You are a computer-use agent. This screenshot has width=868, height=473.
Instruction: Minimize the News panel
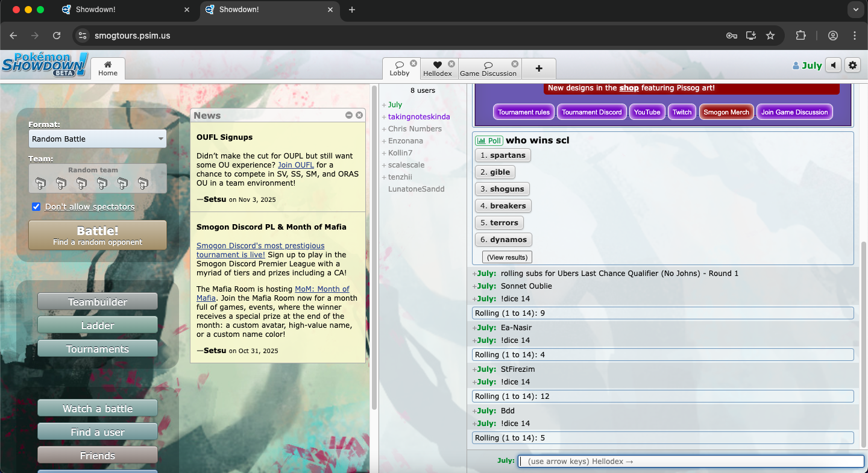click(x=349, y=115)
